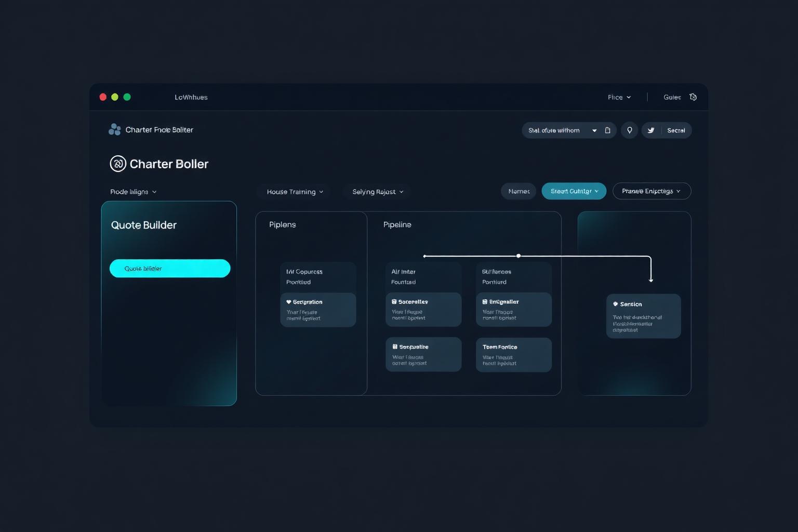The image size is (798, 532).
Task: Click the location pin icon button
Action: click(x=629, y=130)
